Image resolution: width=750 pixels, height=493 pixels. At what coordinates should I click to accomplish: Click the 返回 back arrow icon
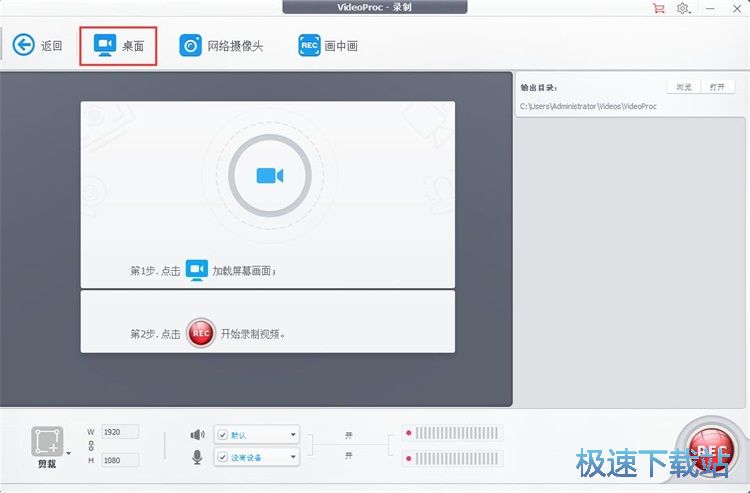point(23,45)
